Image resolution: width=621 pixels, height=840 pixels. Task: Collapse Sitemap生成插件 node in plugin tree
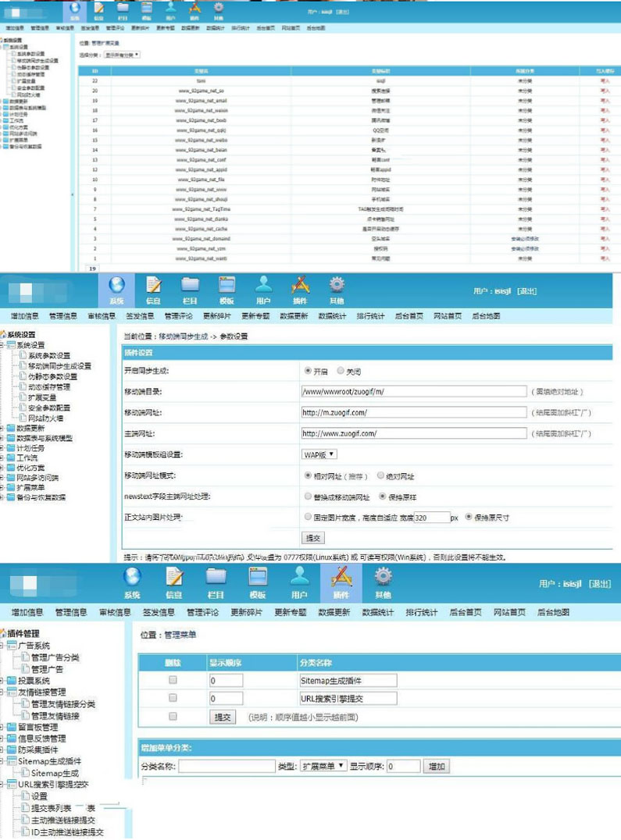click(2, 761)
